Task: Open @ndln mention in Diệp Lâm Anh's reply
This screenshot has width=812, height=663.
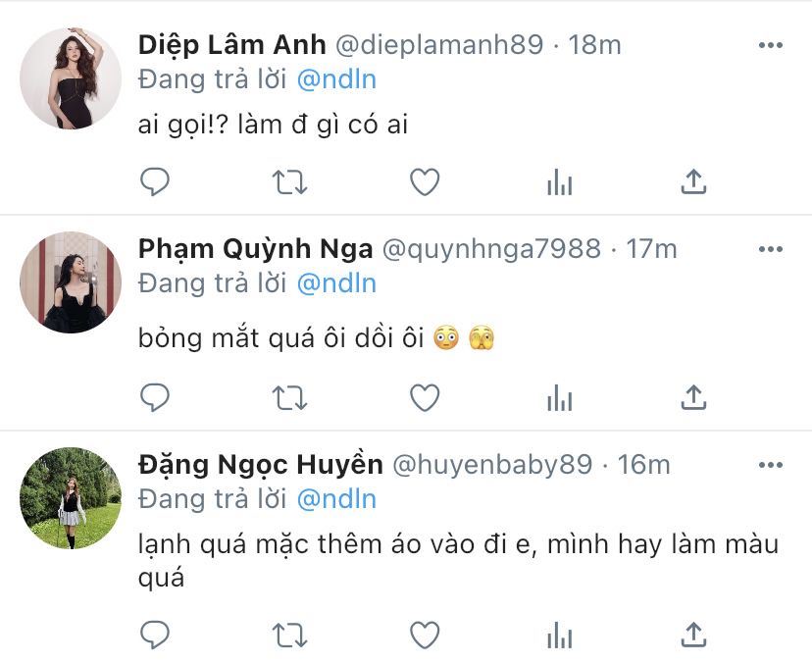Action: (336, 79)
